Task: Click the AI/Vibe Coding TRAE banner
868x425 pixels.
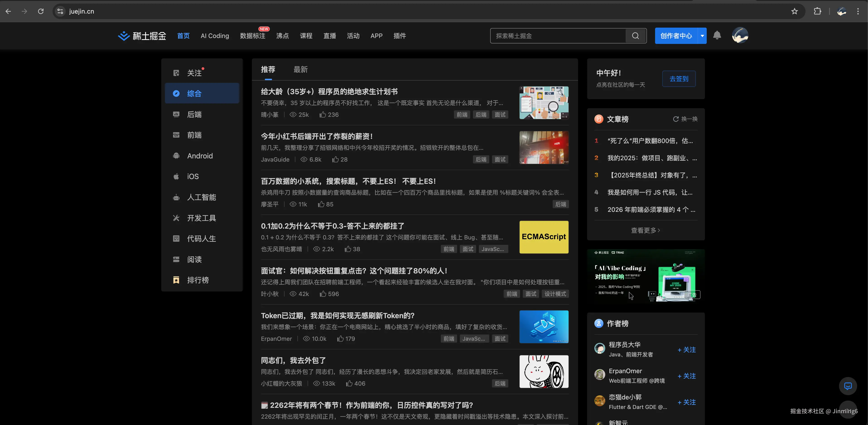Action: tap(645, 276)
